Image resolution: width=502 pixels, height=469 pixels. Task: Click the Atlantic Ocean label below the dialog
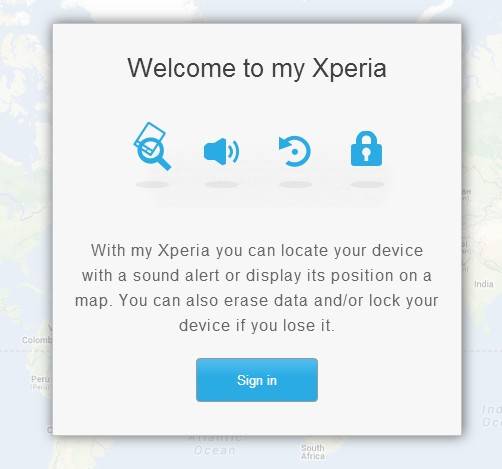pyautogui.click(x=215, y=446)
